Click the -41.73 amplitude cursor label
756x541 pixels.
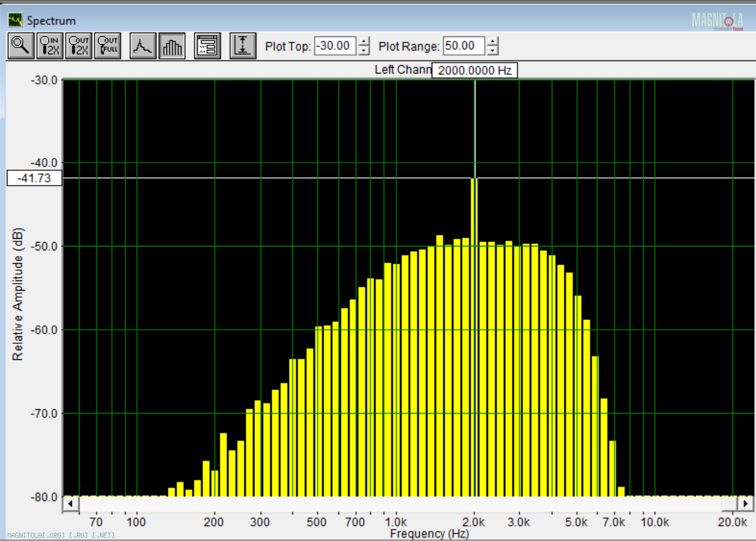click(34, 178)
